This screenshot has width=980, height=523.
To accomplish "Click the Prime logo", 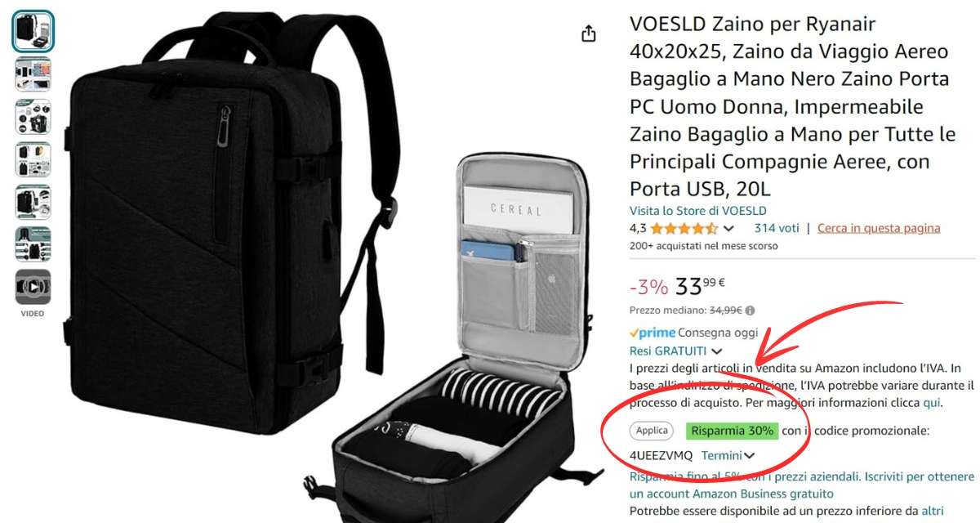I will point(653,333).
